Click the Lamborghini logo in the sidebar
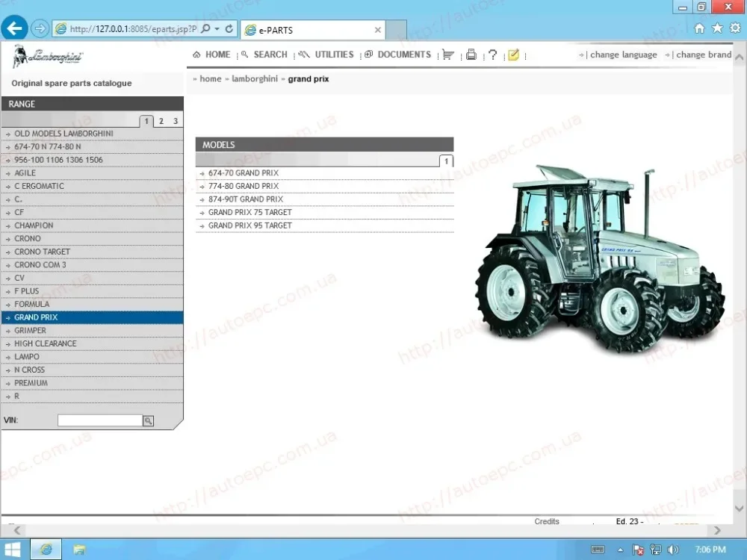Image resolution: width=747 pixels, height=560 pixels. [x=49, y=56]
